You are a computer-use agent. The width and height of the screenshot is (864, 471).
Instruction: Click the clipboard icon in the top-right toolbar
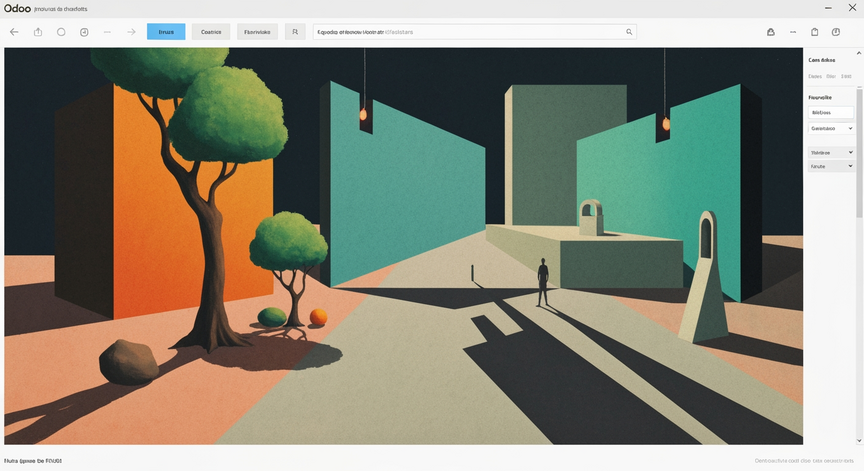814,32
